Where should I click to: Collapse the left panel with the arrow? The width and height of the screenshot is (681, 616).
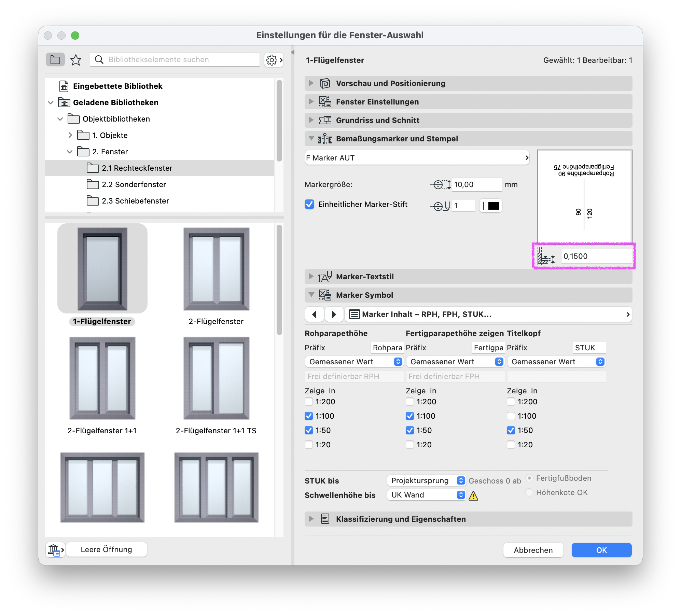[292, 52]
